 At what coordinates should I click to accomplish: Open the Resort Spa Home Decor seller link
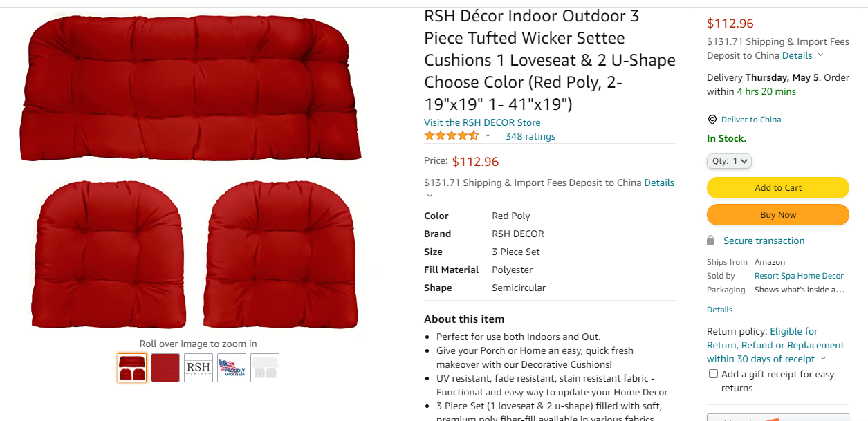(799, 276)
